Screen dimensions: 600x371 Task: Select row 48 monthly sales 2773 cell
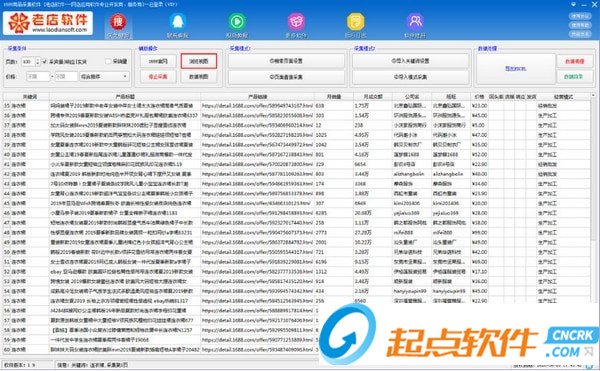334,233
